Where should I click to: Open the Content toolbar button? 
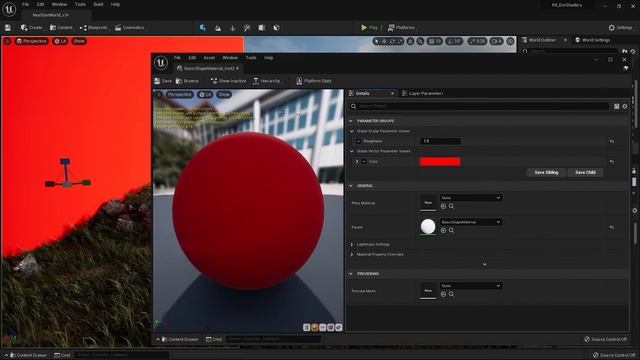click(61, 28)
